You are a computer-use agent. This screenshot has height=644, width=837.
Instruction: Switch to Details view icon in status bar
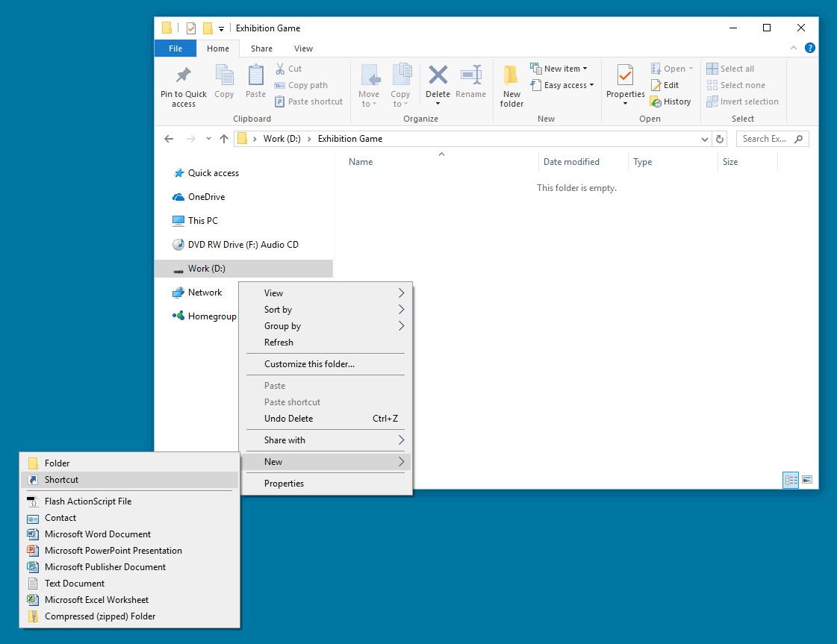[791, 480]
